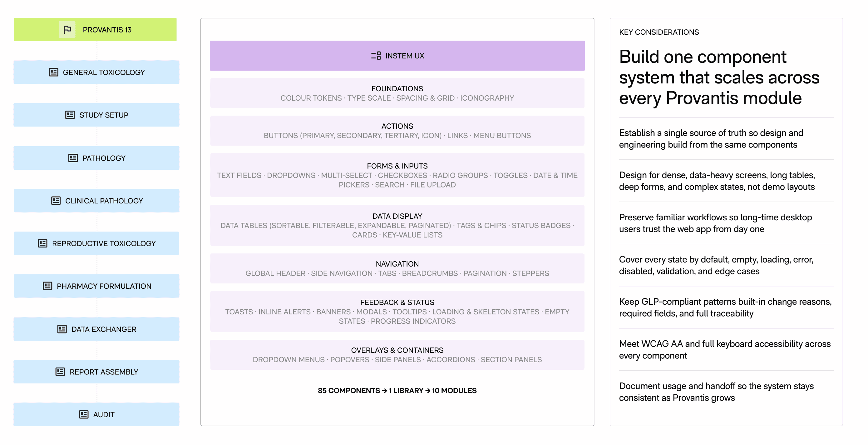Click the cover every state consideration

(716, 265)
